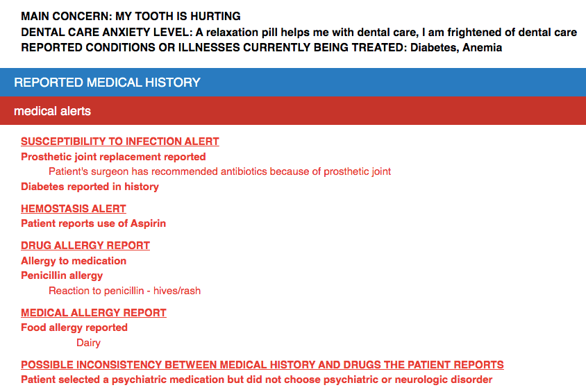Click the reported conditions Diabetes, Anemia line

pos(261,48)
